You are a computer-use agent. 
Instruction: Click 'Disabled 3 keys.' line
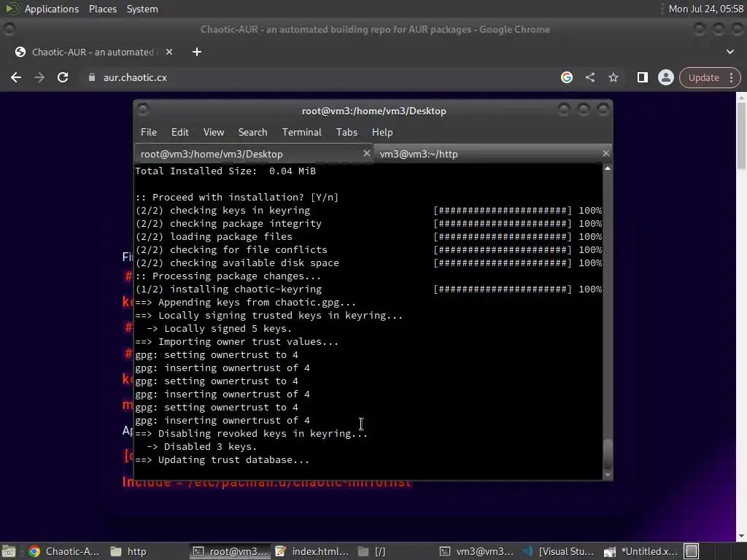[202, 447]
